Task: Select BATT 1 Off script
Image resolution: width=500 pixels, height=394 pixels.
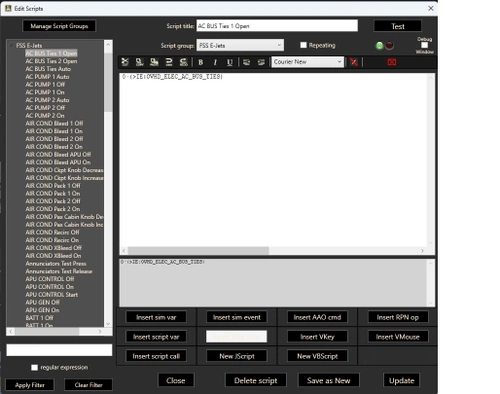Action: 39,318
